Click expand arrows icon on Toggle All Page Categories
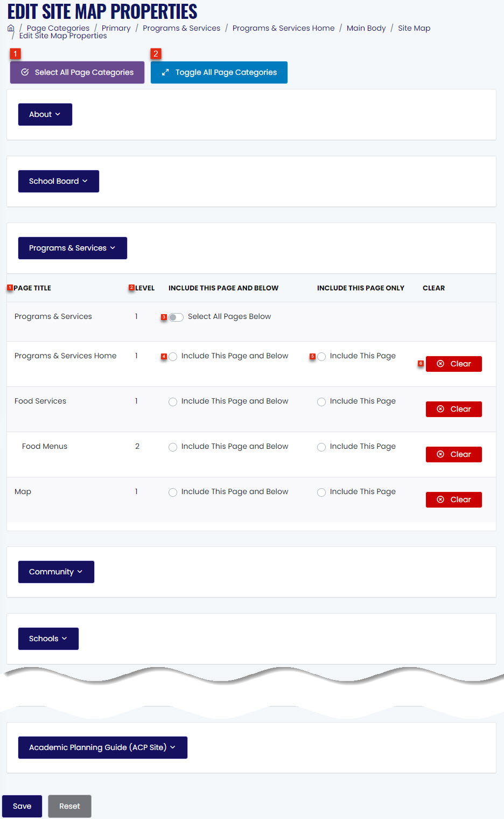Screen dimensions: 504x819 click(x=165, y=72)
